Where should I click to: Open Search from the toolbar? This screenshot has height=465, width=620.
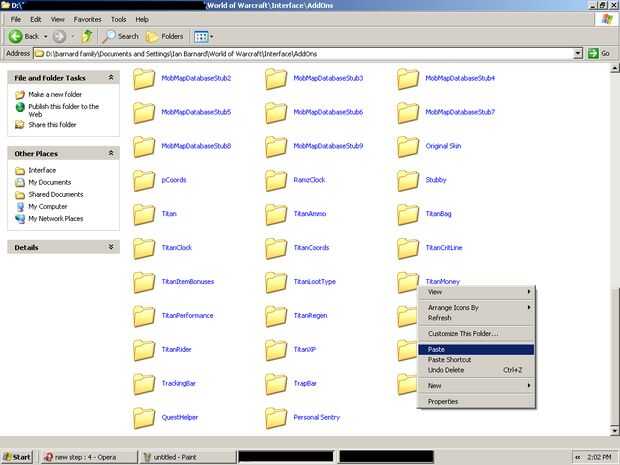pos(121,37)
